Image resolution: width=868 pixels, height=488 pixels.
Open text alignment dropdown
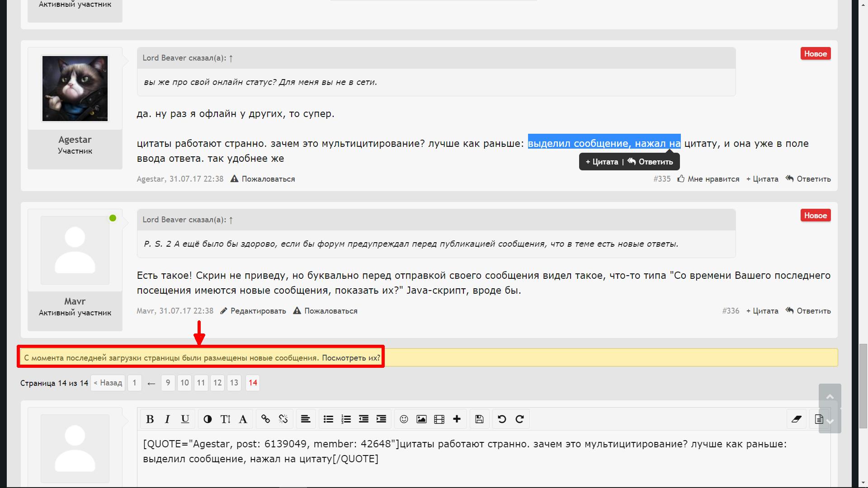pos(306,419)
